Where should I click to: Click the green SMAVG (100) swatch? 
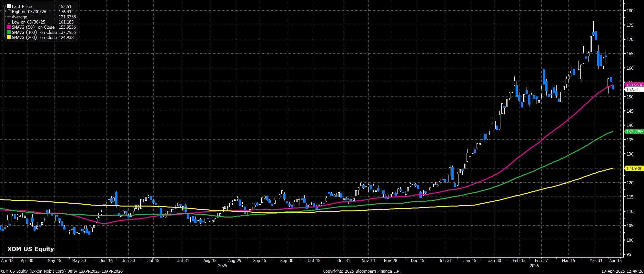pos(9,32)
